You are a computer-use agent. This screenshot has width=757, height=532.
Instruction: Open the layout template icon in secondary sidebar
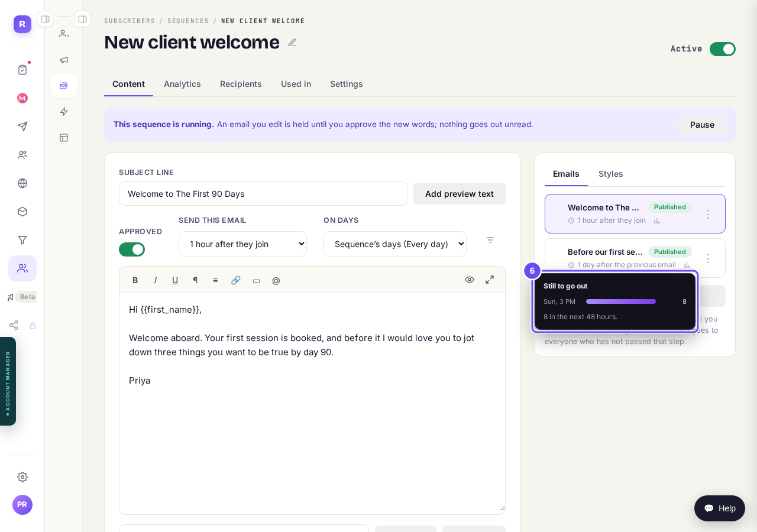coord(64,138)
